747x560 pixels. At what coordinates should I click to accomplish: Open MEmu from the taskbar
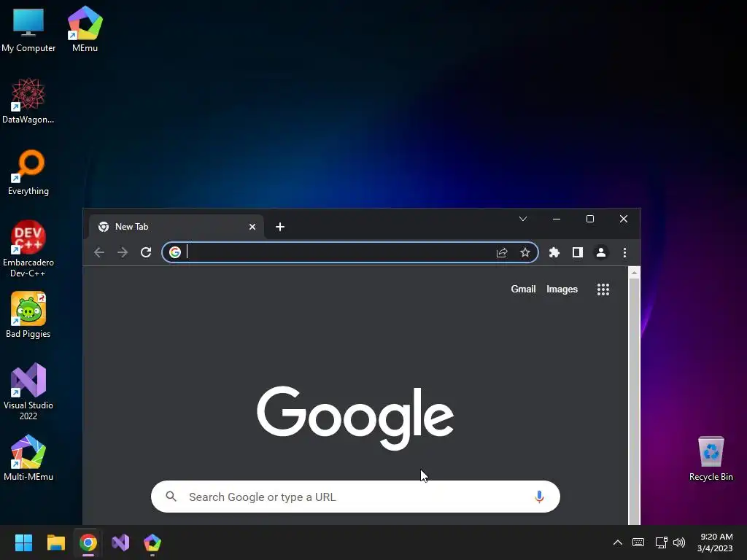tap(152, 542)
